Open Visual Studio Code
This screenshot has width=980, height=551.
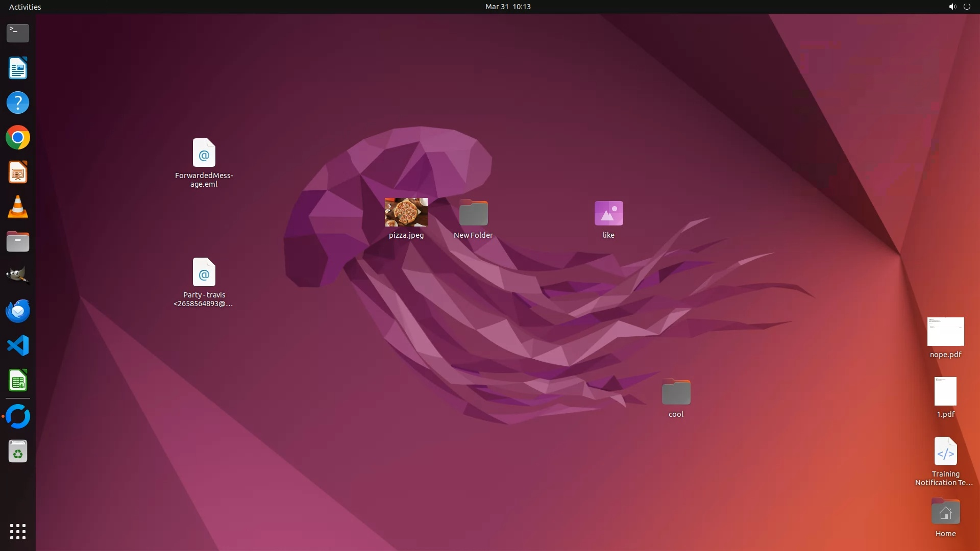(18, 345)
